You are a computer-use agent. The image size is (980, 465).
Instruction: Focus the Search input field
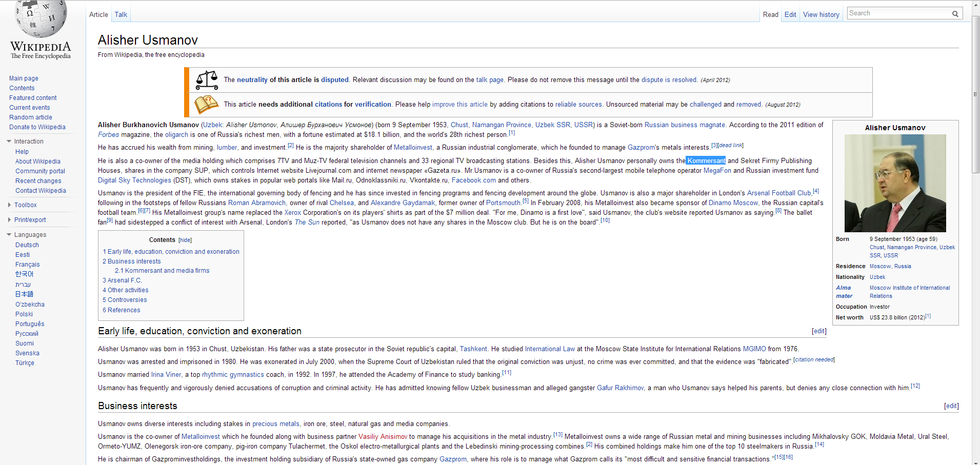[x=899, y=13]
